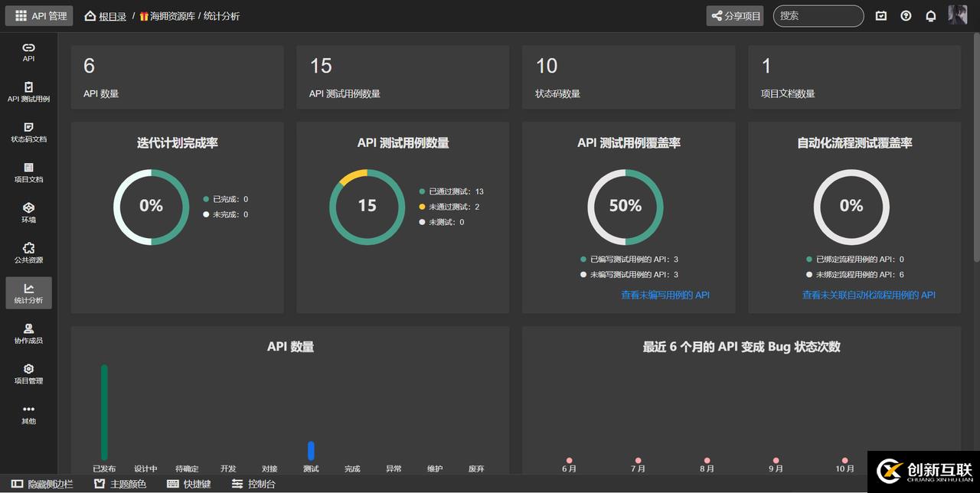Open the API sidebar section
Screen dimensions: 980x493
(28, 52)
